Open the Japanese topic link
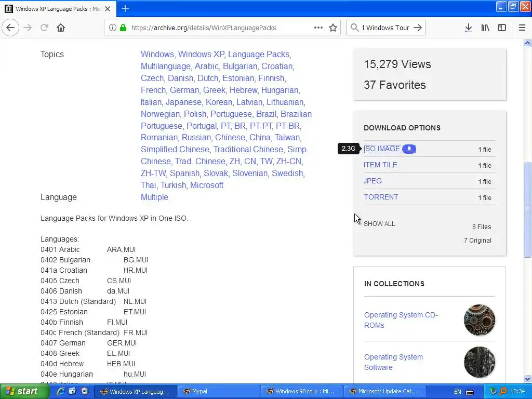This screenshot has width=532, height=399. click(183, 102)
